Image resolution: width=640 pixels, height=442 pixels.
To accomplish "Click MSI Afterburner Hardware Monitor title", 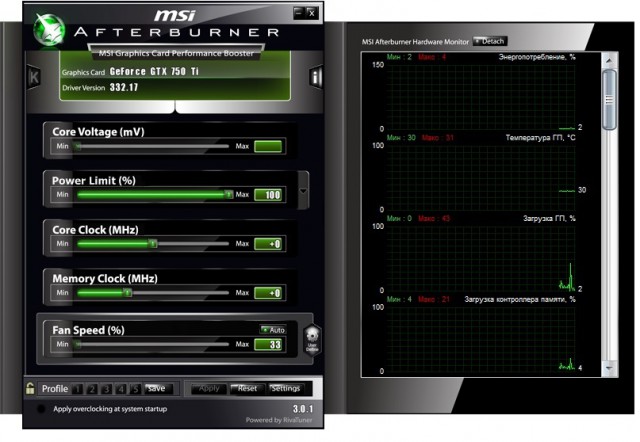I will pos(416,42).
